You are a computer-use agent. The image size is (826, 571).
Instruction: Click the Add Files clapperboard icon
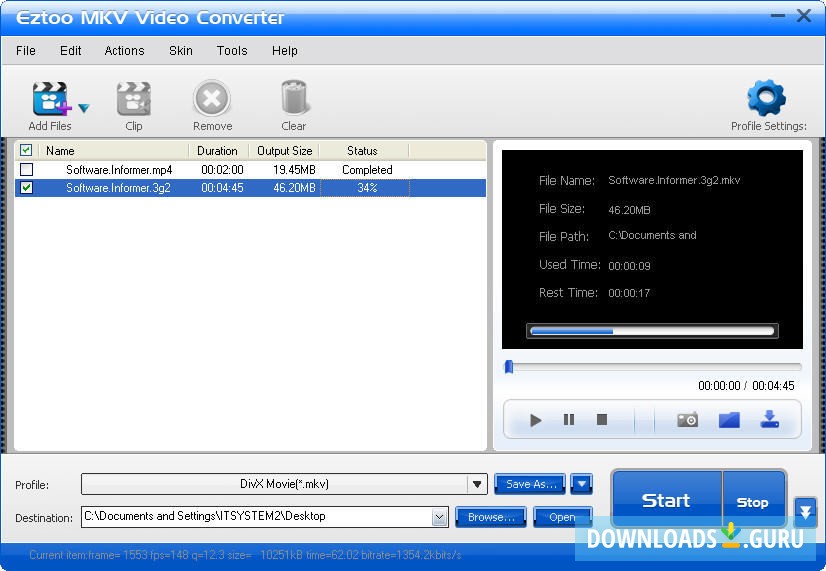click(51, 99)
